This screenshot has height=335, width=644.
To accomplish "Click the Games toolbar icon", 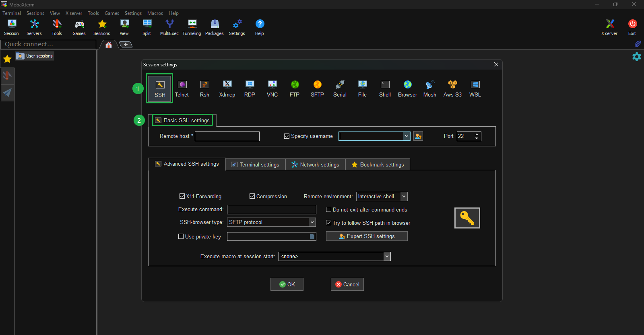I will pos(79,28).
